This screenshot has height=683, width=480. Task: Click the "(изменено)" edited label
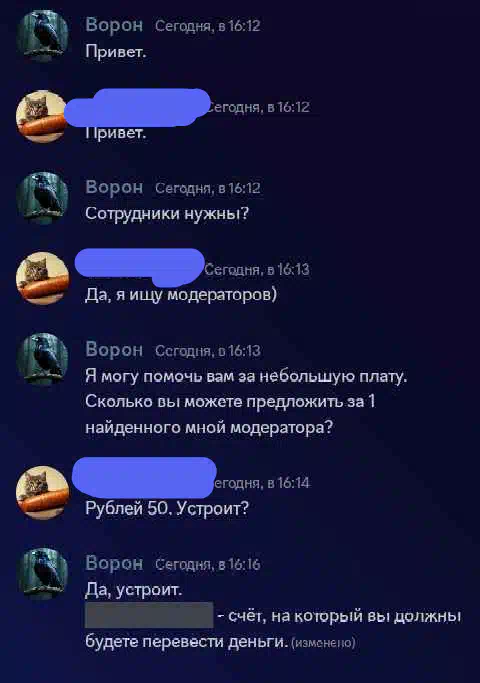[323, 643]
